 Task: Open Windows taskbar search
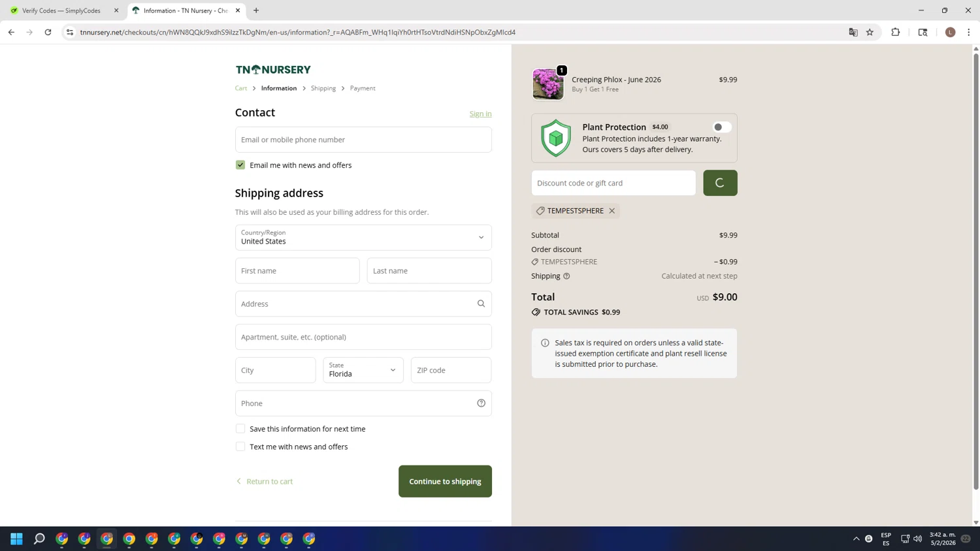(x=39, y=539)
